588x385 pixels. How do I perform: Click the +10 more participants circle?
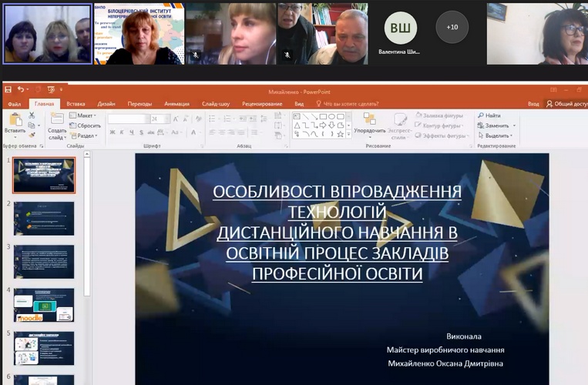point(452,27)
